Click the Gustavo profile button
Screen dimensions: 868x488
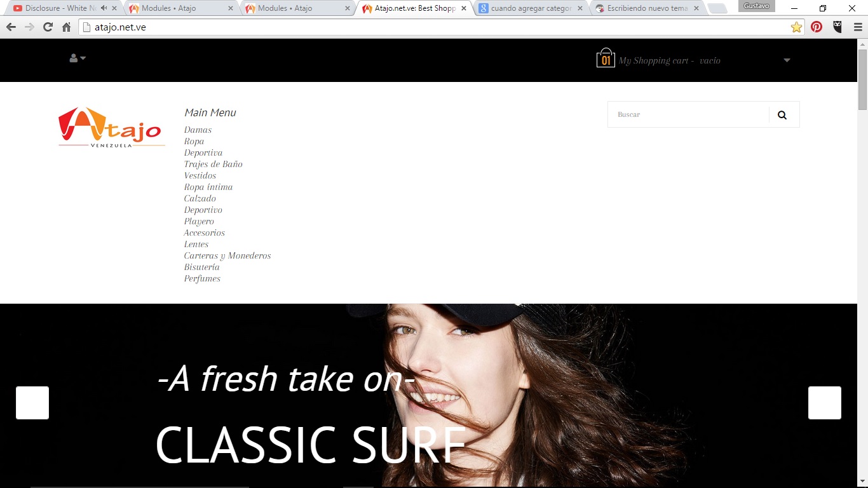pyautogui.click(x=756, y=6)
